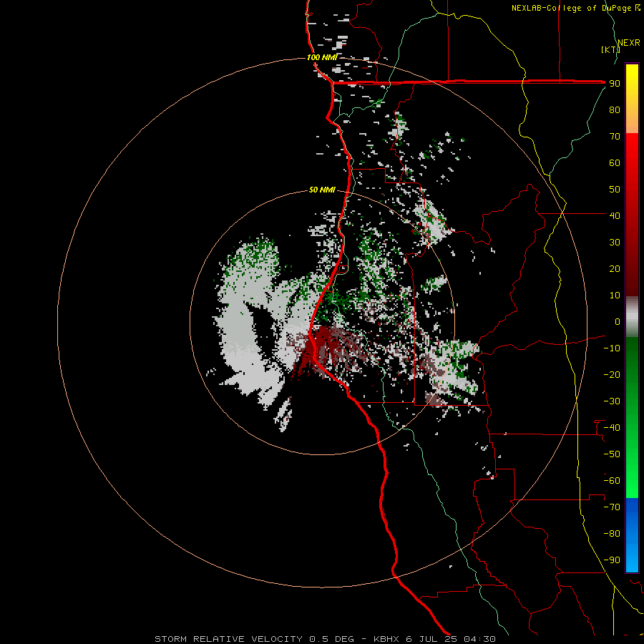
Task: Select the "6 JUL 25" date text
Action: coord(431,639)
